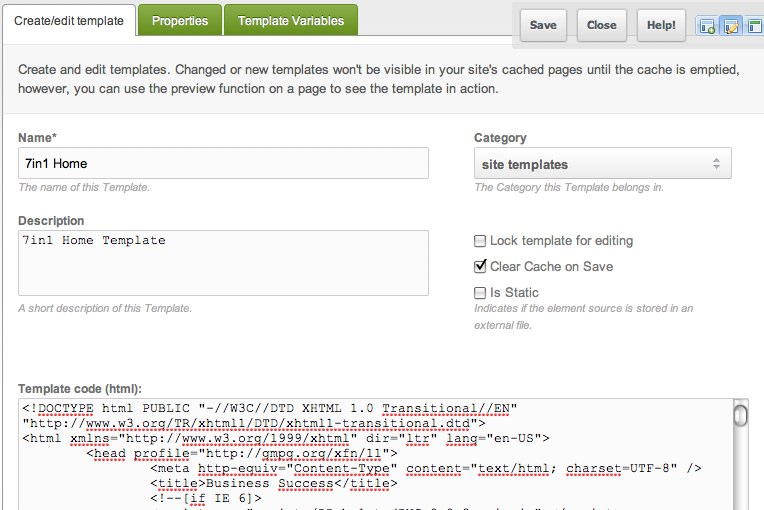Click the '<!DOCTYPE html PUBLIC' code line
Viewport: 764px width, 510px height.
(x=269, y=408)
